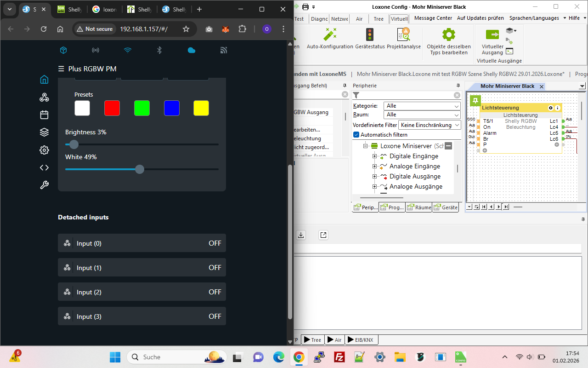Click the download icon below Loxone panels
Screen dimensions: 588x368
tap(300, 235)
